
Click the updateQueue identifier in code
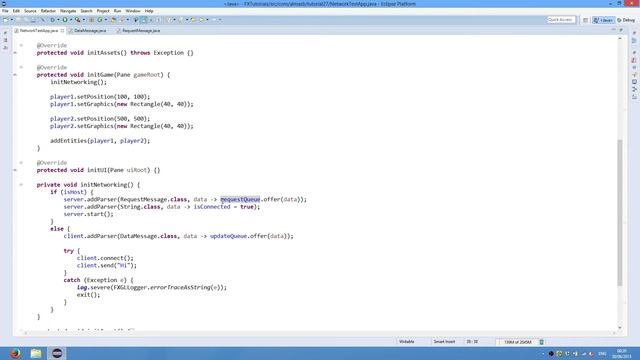coord(228,236)
